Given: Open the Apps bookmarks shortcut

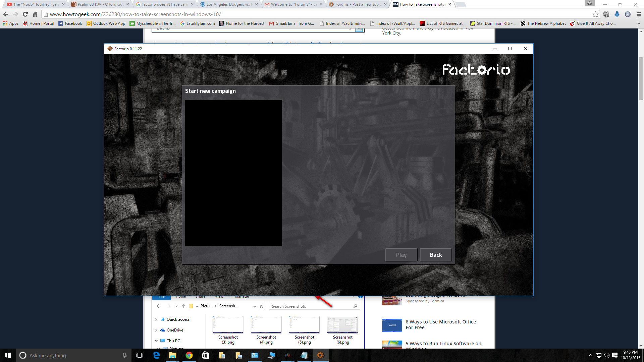Looking at the screenshot, I should click(x=10, y=23).
